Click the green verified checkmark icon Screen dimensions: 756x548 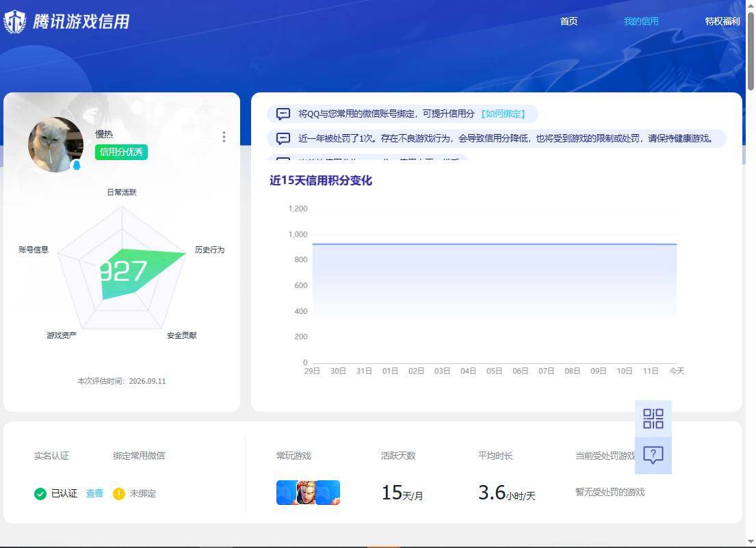(x=40, y=493)
